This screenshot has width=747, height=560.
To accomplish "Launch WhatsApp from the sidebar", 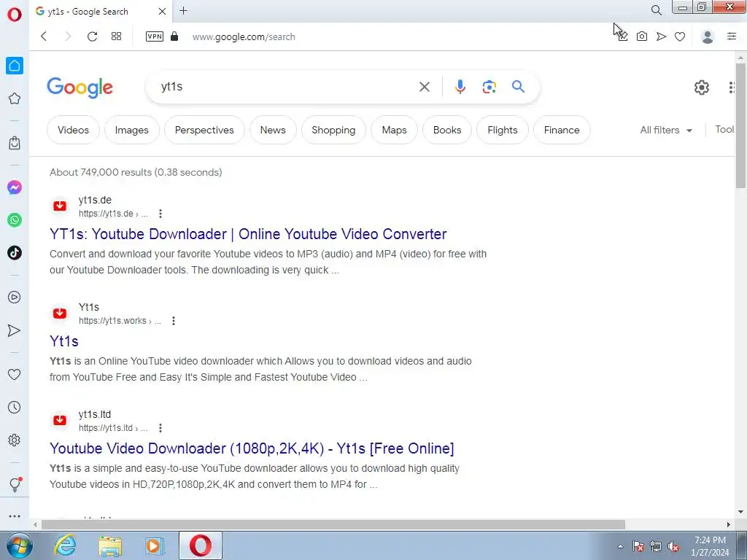I will [x=15, y=220].
